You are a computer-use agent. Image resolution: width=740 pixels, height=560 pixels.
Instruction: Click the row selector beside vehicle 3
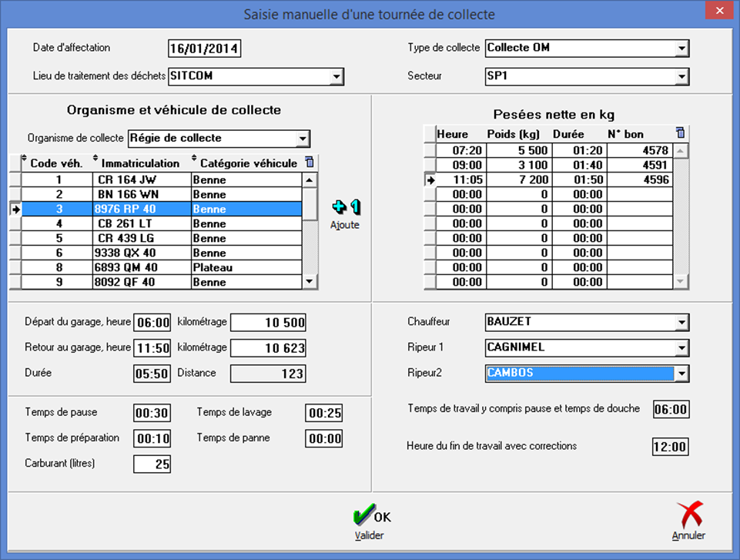15,209
